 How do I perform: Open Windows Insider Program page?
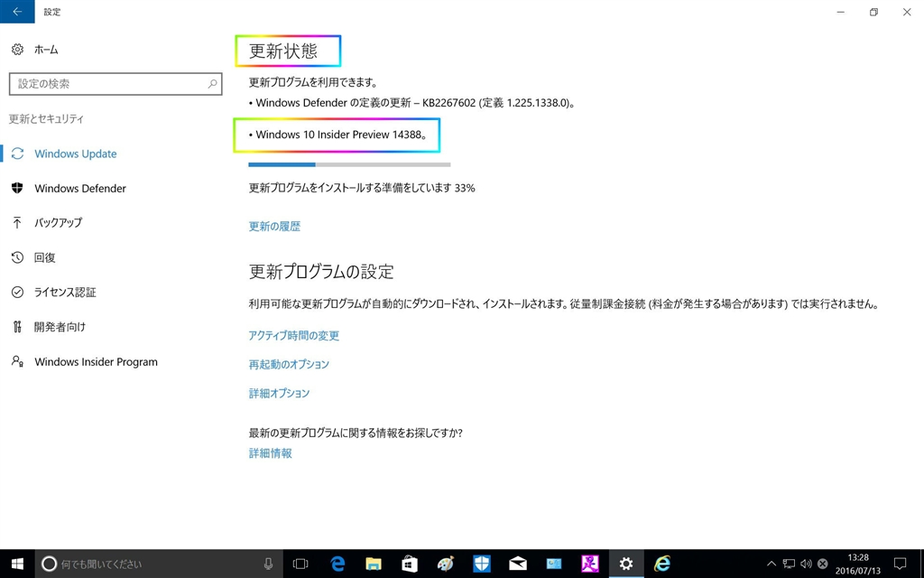[x=96, y=361]
